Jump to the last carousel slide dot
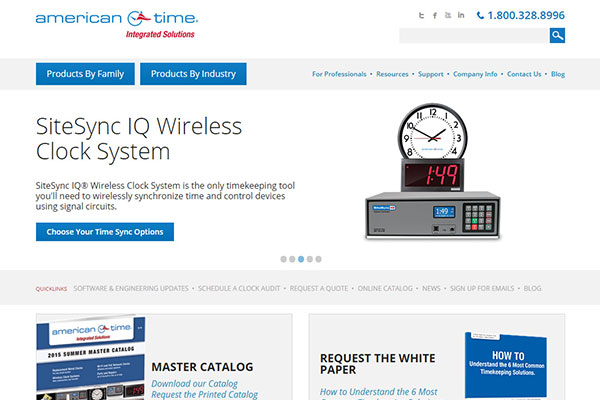Image resolution: width=600 pixels, height=400 pixels. point(318,259)
